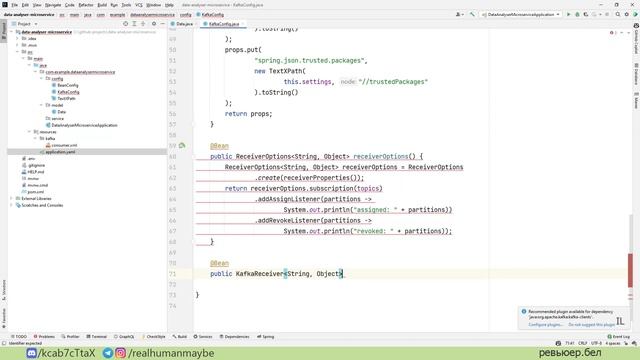Open the Discord icon in bottom banner
The image size is (640, 360).
(31, 353)
